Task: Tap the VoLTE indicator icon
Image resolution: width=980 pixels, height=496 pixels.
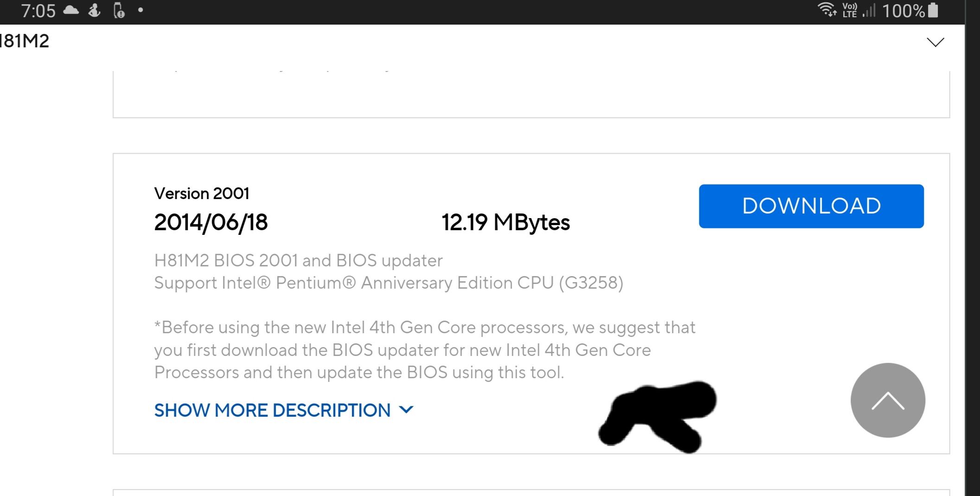Action: pyautogui.click(x=850, y=10)
